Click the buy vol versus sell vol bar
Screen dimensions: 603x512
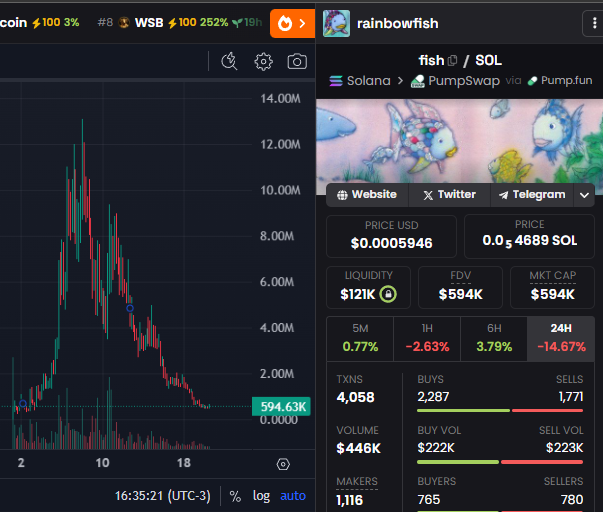[x=500, y=462]
